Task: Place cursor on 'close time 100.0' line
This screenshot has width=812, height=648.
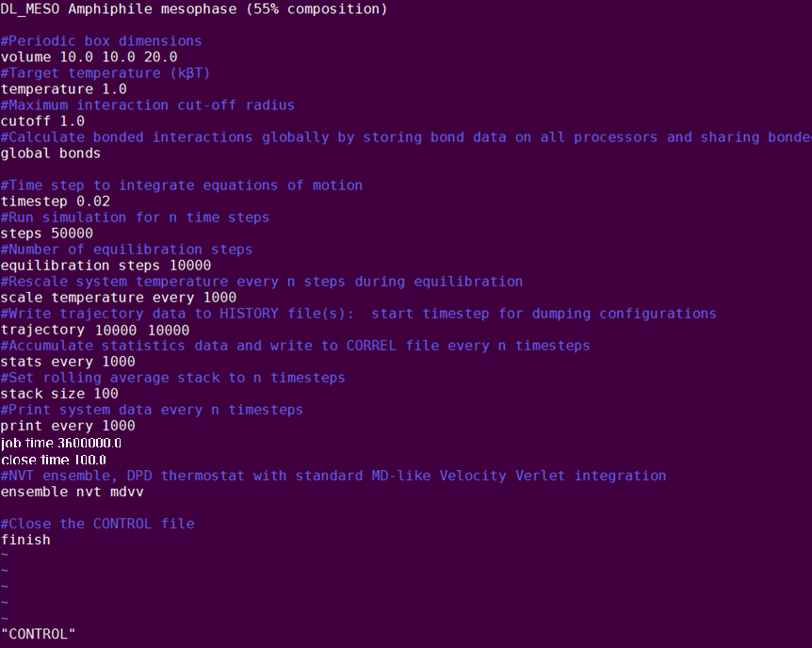Action: [53, 460]
